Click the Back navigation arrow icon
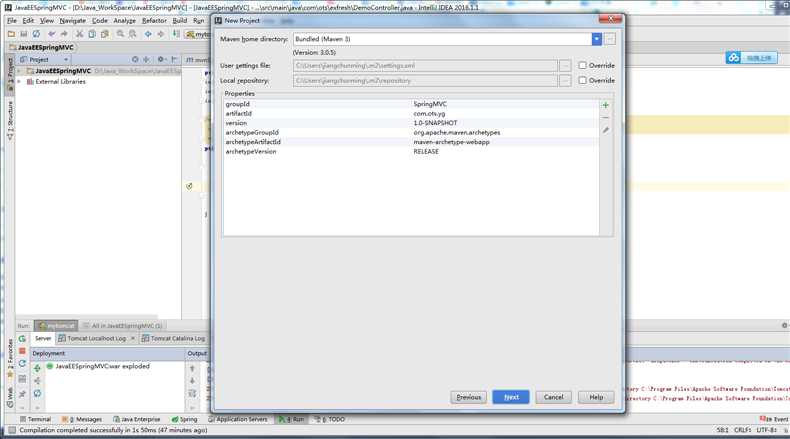 pyautogui.click(x=148, y=34)
